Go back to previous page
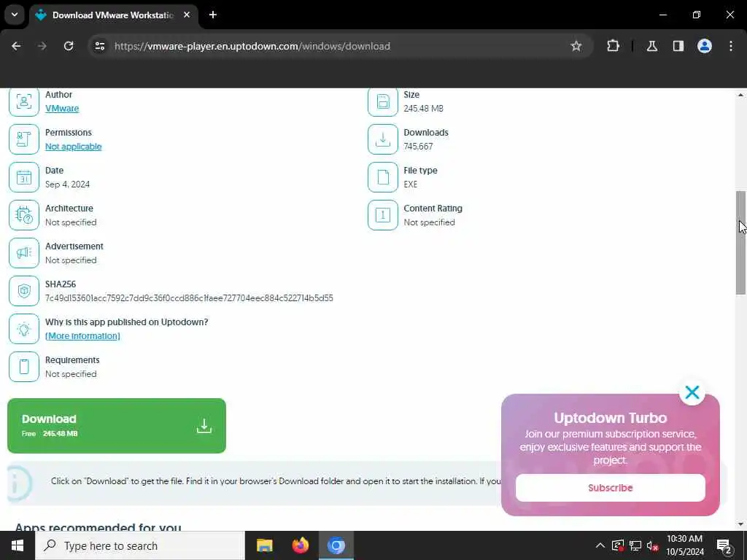747x560 pixels. point(16,46)
